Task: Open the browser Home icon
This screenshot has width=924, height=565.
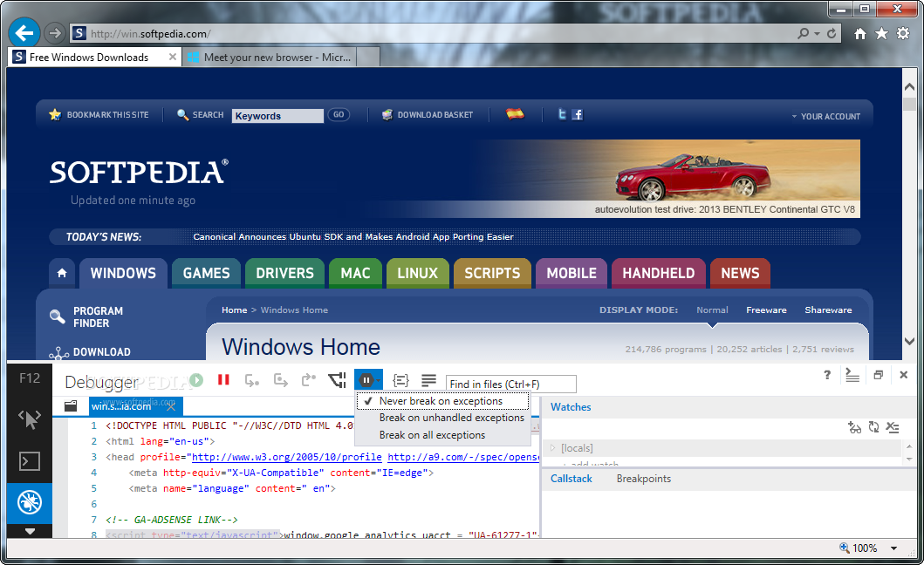Action: [860, 34]
